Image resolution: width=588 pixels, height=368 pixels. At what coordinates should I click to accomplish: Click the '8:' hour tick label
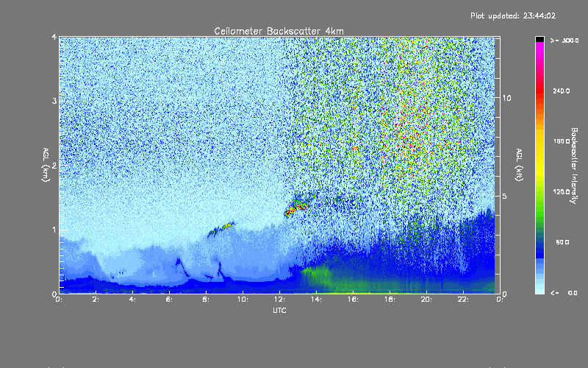tap(207, 300)
